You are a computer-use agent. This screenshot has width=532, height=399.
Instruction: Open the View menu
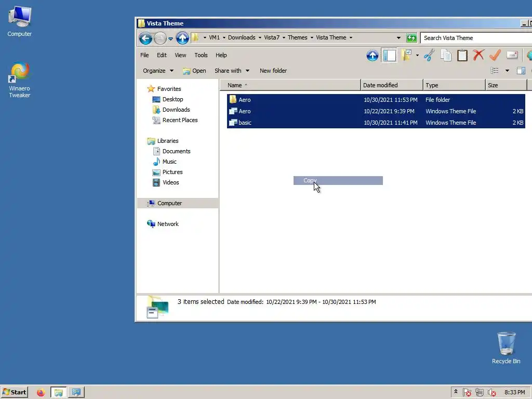click(x=180, y=55)
